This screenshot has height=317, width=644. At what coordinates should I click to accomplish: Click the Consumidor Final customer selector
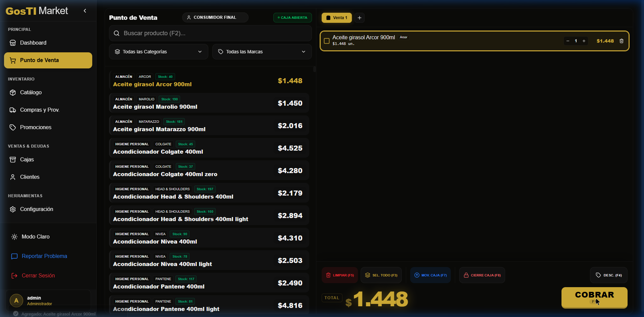(215, 17)
